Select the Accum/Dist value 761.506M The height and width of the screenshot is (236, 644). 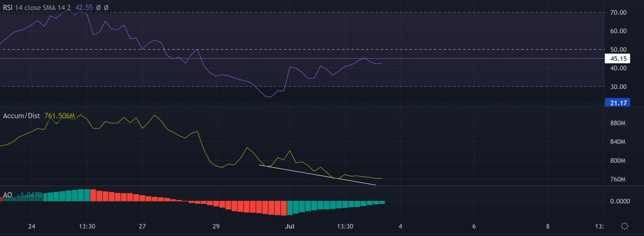[x=60, y=116]
